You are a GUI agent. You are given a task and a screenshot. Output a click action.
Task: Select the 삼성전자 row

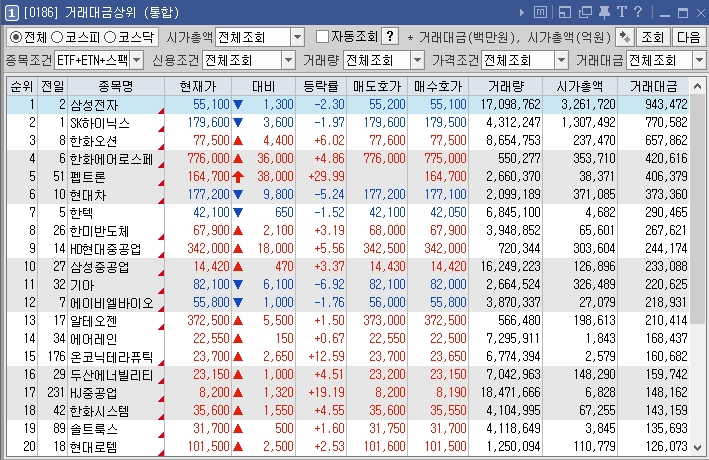348,104
